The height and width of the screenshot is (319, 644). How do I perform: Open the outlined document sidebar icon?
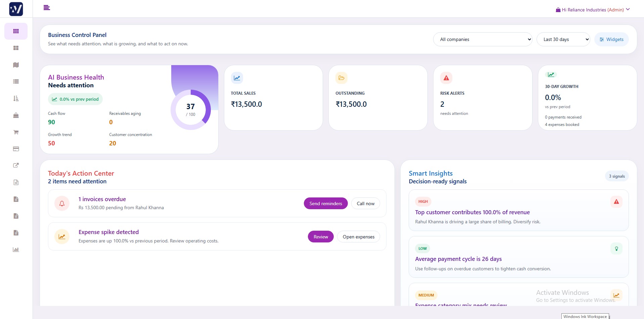(x=16, y=182)
